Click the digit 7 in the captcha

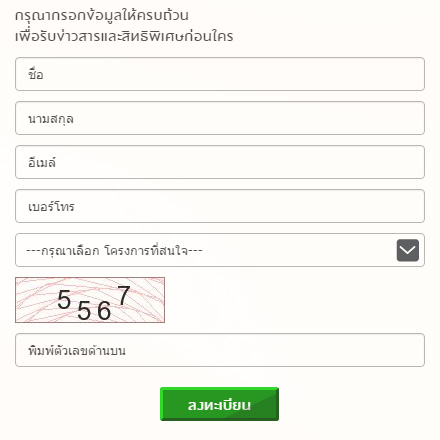(x=124, y=295)
